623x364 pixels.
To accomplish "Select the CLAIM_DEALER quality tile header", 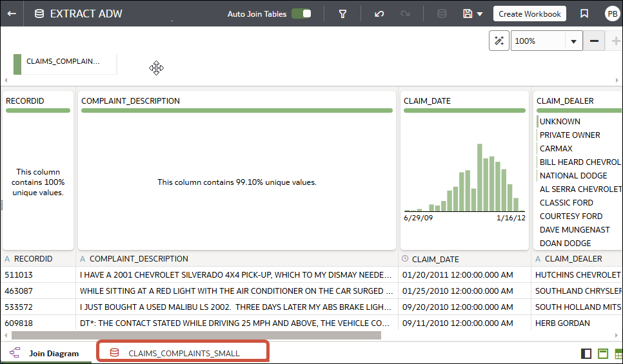I will click(565, 101).
